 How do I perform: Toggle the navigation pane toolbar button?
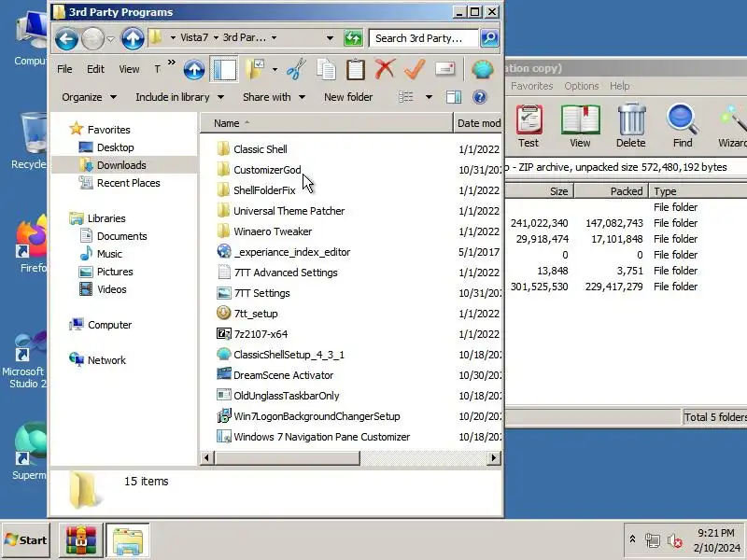coord(224,69)
